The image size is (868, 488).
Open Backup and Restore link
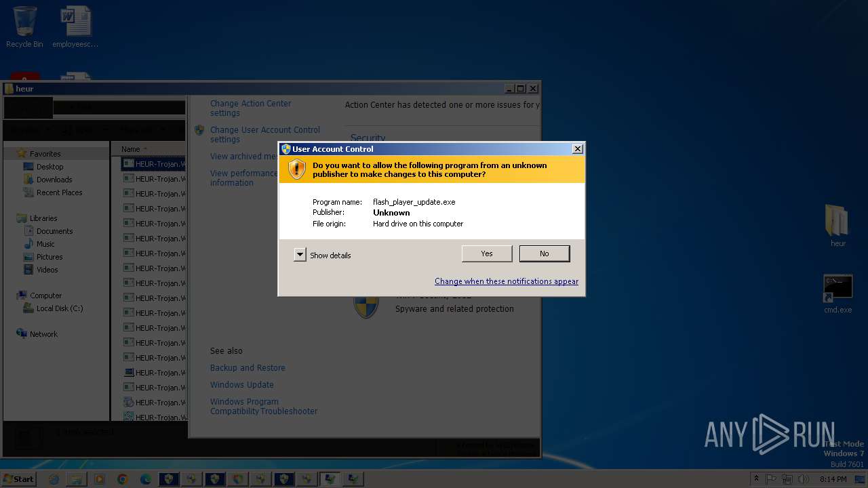point(248,368)
